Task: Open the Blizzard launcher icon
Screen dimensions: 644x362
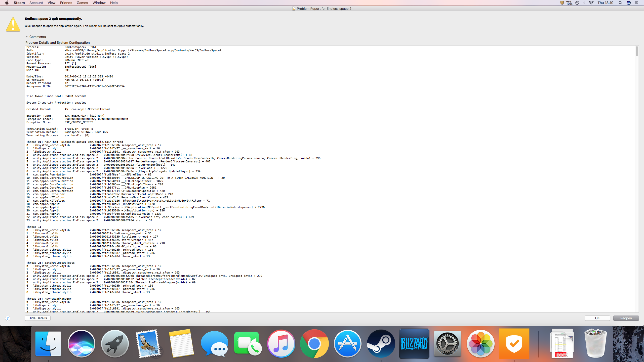Action: (414, 344)
